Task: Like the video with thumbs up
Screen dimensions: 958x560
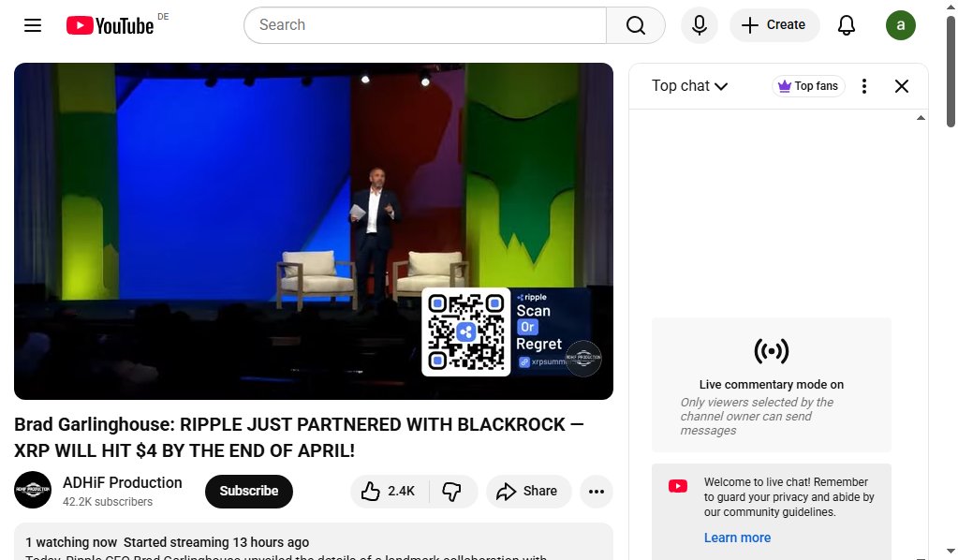Action: (x=389, y=491)
